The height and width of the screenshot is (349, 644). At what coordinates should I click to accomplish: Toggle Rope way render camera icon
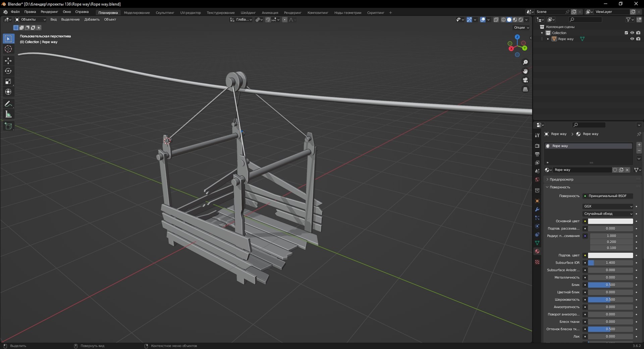[x=638, y=39]
